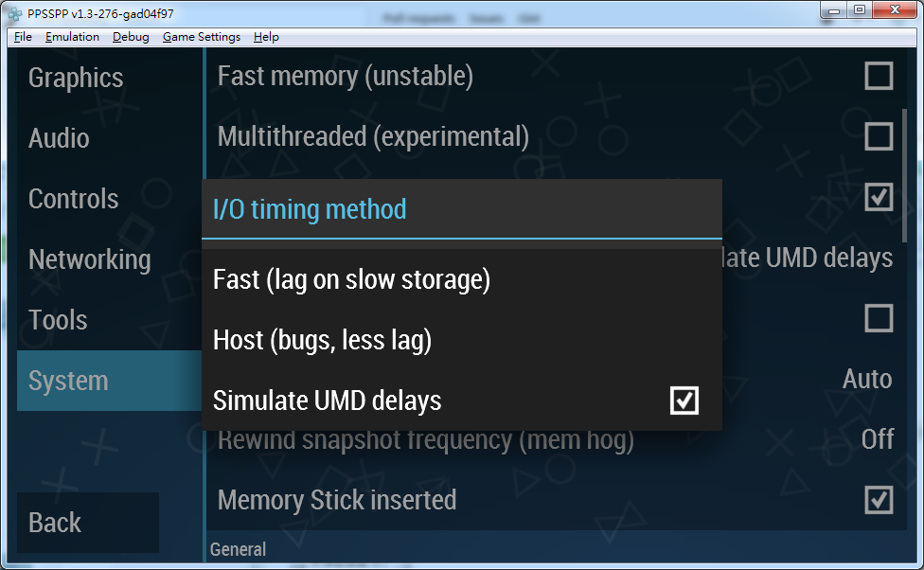The width and height of the screenshot is (924, 570).
Task: Open the Help menu
Action: pyautogui.click(x=267, y=37)
